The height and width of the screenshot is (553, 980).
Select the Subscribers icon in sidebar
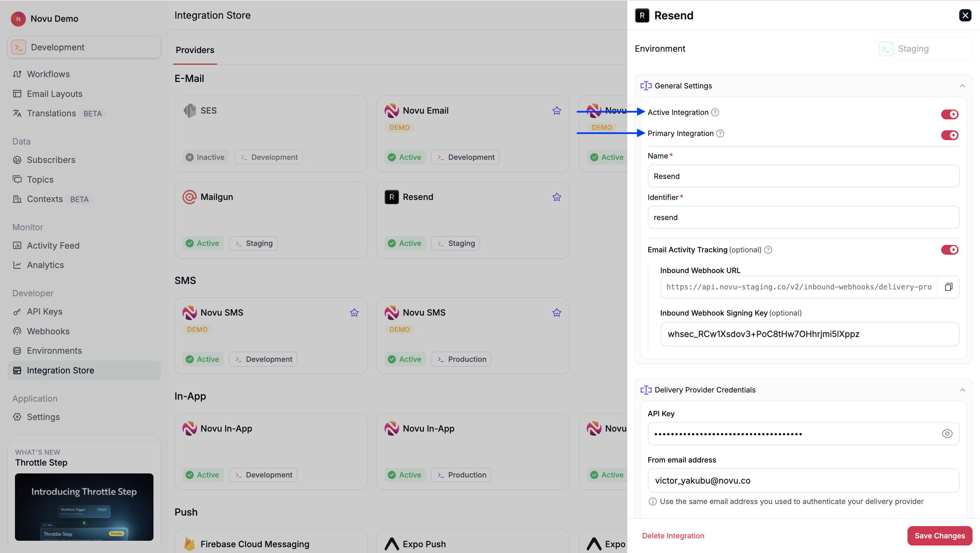point(17,160)
